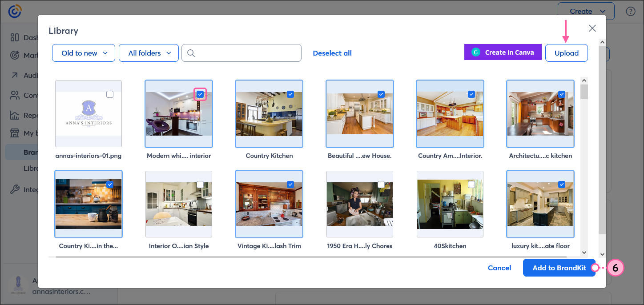Click the Audience arrow sidebar icon
The image size is (644, 305).
coord(15,75)
